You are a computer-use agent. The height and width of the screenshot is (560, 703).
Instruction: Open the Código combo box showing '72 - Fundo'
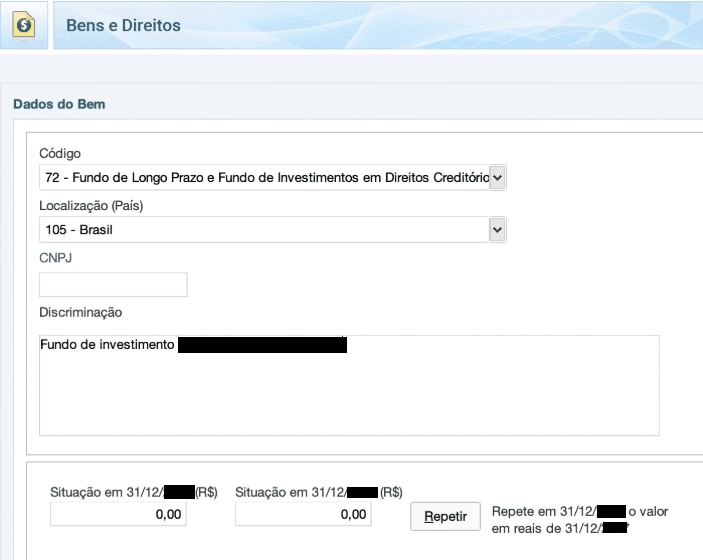pos(264,178)
